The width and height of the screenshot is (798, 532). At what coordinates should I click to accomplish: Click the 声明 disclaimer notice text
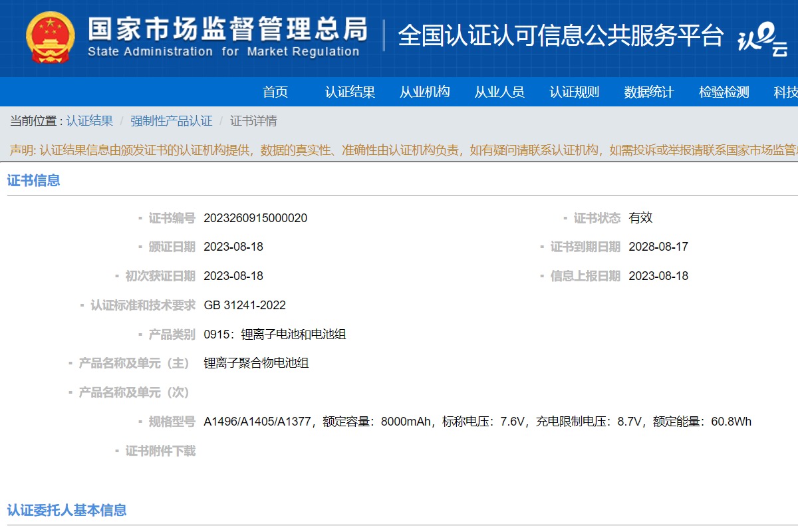coord(403,150)
